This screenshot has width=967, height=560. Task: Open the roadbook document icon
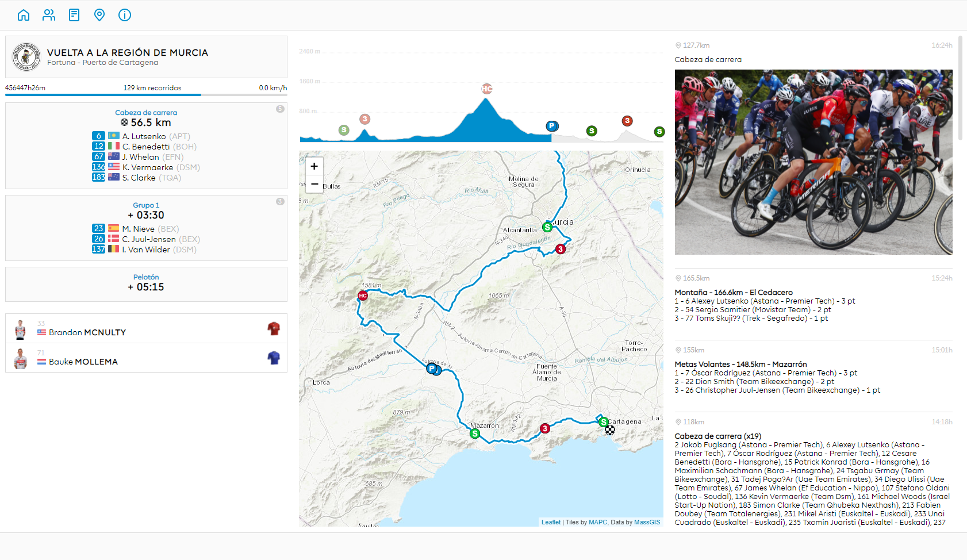click(74, 15)
